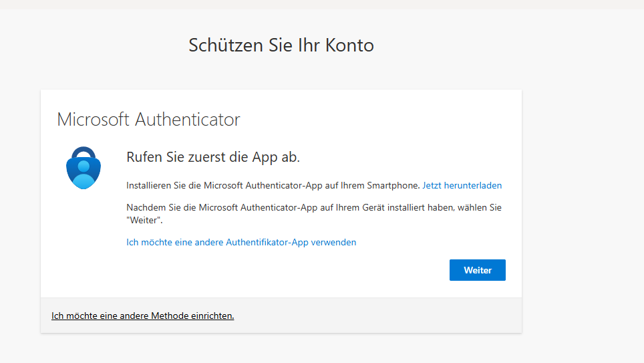Click the 'Schützen Sie Ihr Konto' page title
Image resolution: width=644 pixels, height=363 pixels.
coord(281,45)
